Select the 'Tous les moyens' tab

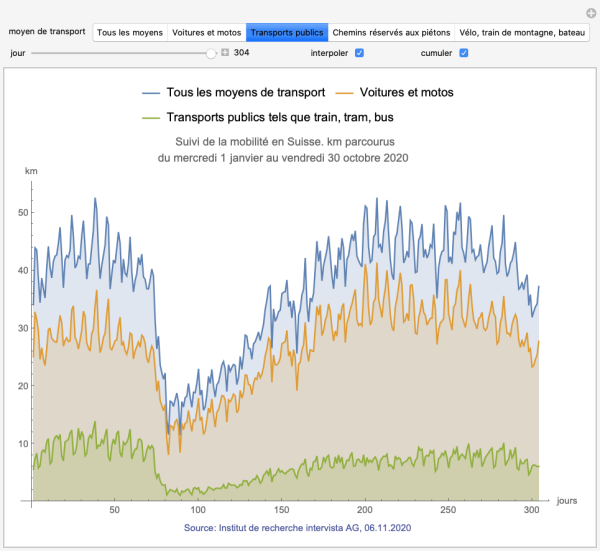pos(130,32)
